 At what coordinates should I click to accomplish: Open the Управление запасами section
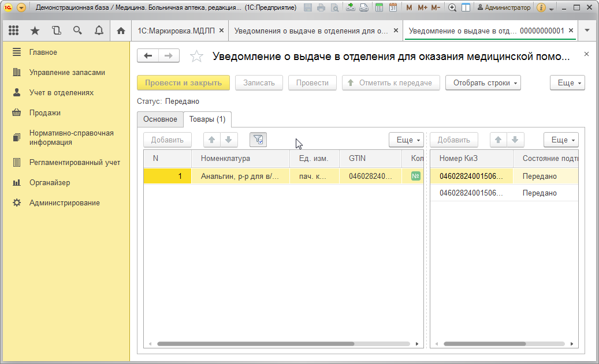[67, 73]
